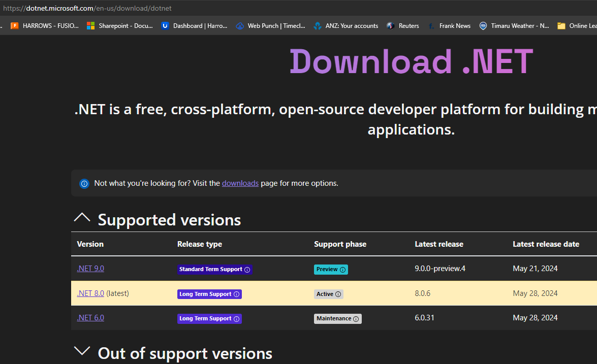Open the Reuters bookmark label
The image size is (597, 364).
point(409,26)
